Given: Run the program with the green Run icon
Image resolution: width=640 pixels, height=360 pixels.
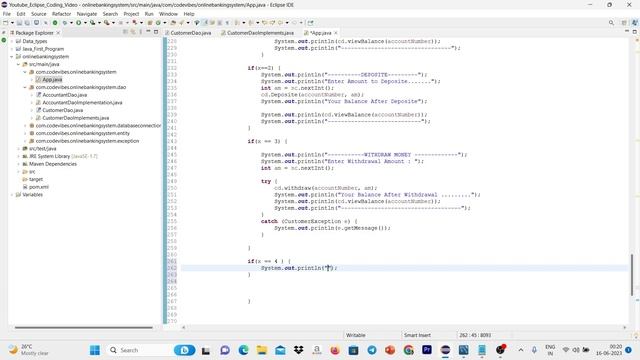Looking at the screenshot, I should coord(79,23).
